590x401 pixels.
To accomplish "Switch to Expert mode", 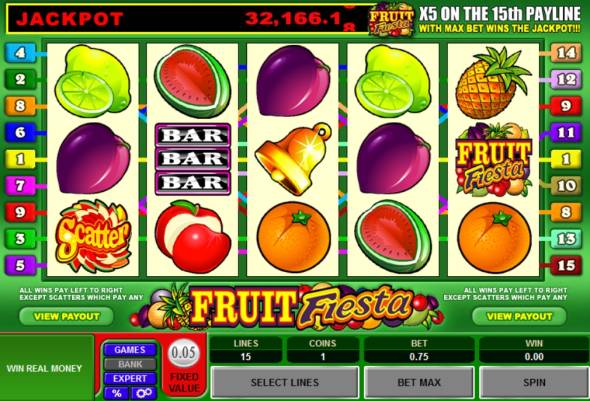I will point(130,378).
